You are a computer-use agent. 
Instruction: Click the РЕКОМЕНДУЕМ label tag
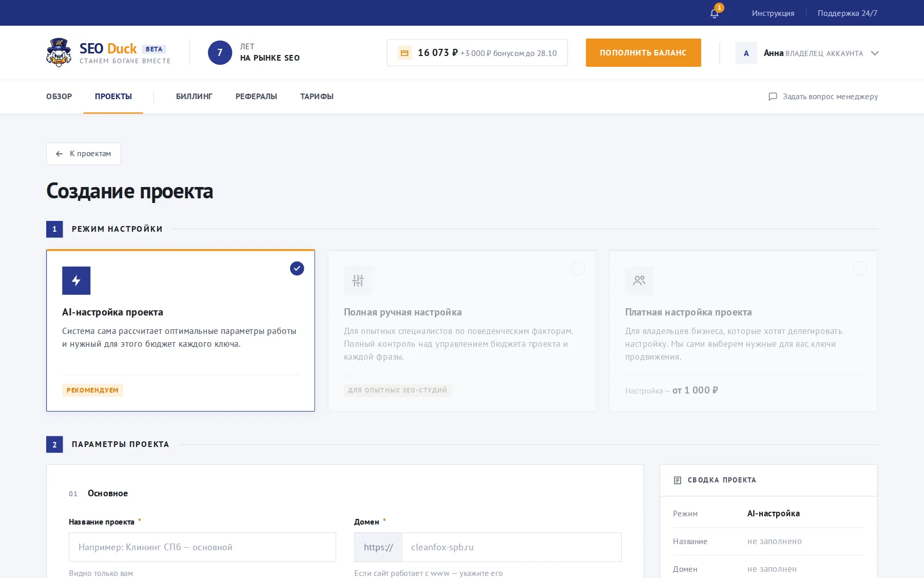92,390
